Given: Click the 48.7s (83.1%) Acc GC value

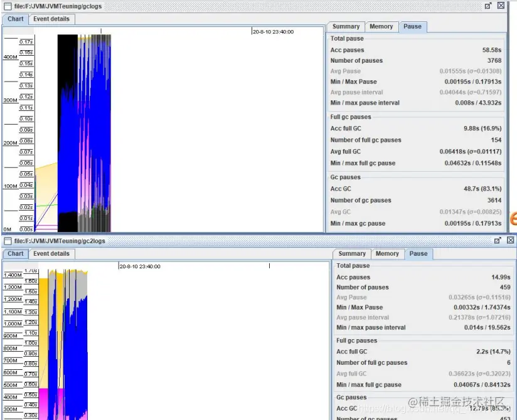Looking at the screenshot, I should tap(482, 189).
